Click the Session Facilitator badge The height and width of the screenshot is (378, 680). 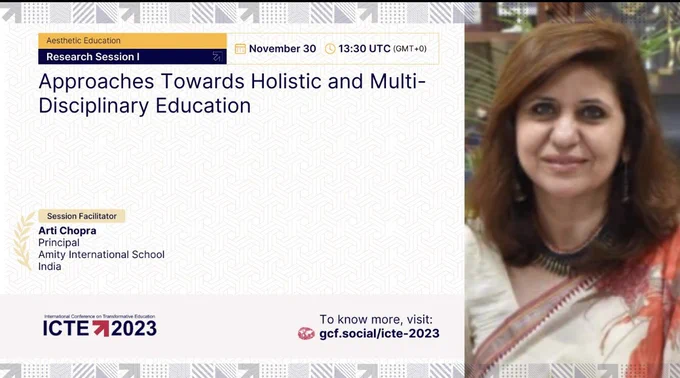[x=82, y=216]
